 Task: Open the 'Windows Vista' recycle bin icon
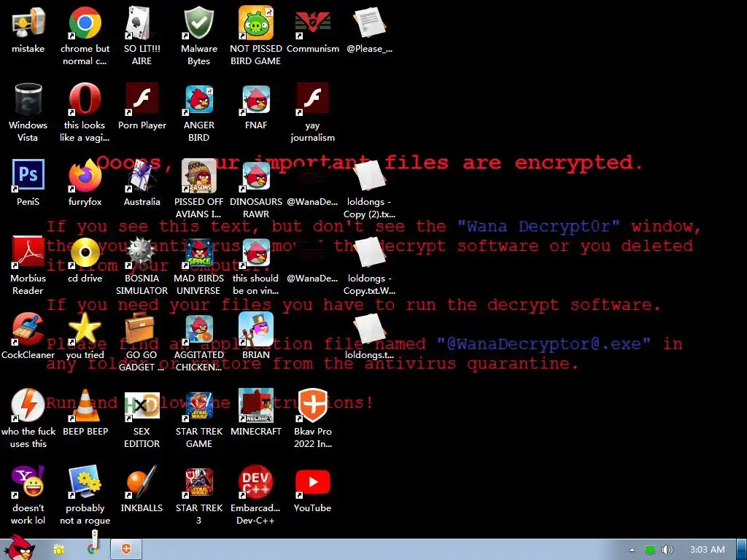(28, 100)
